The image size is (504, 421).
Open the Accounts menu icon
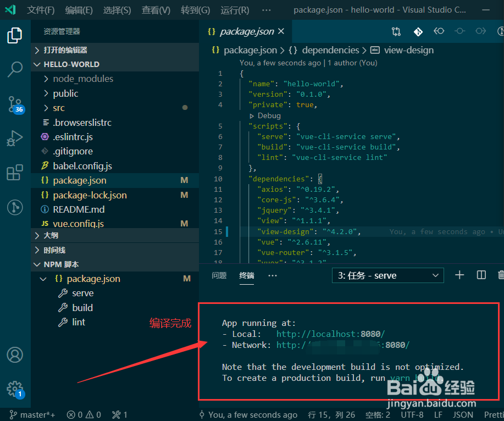15,355
